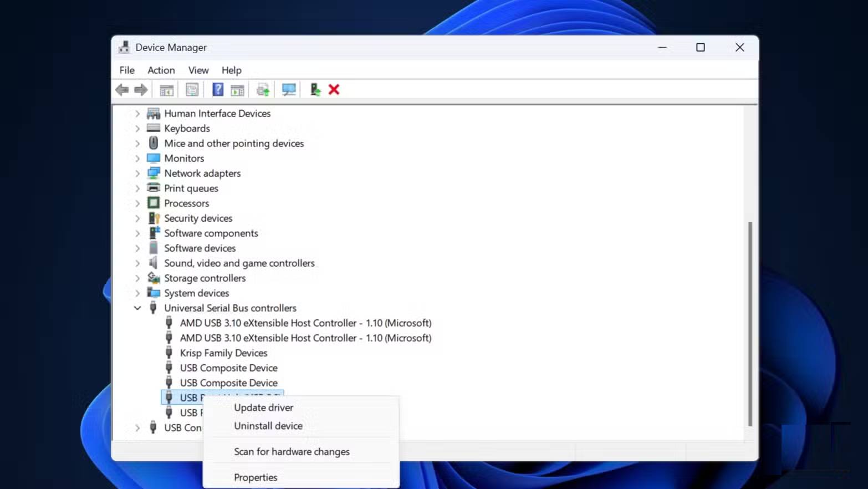Image resolution: width=868 pixels, height=489 pixels.
Task: Click the Forward arrow in toolbar
Action: 141,90
